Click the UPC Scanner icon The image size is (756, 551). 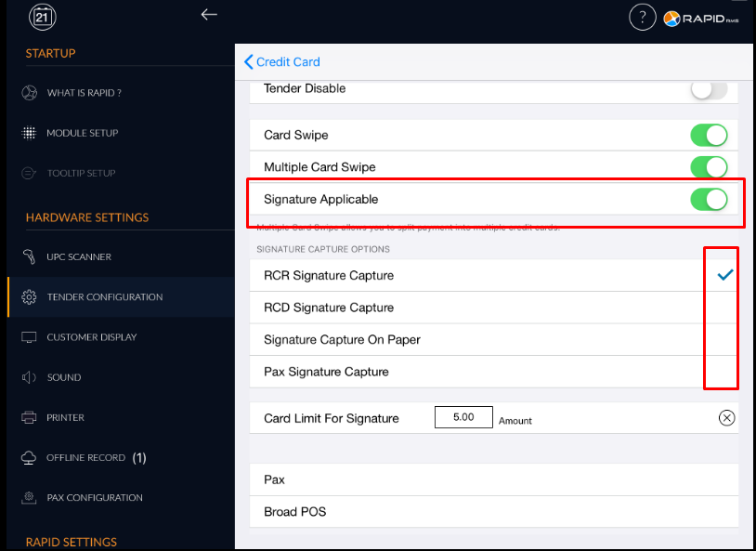[29, 256]
